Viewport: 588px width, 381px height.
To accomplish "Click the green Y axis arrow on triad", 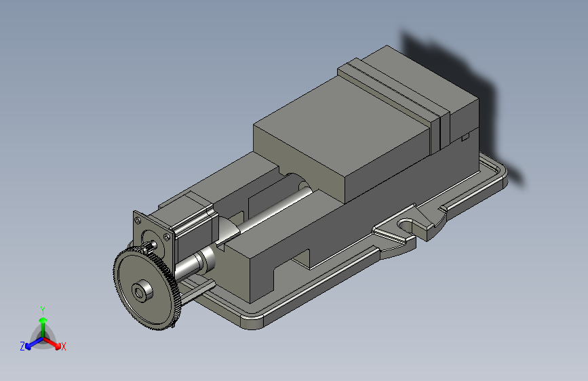I will click(43, 326).
